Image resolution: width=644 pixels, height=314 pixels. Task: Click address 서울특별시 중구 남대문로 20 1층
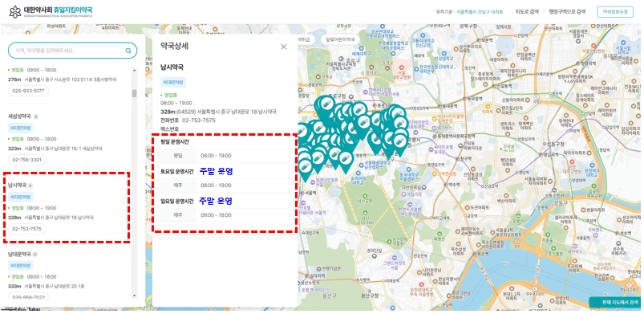[x=55, y=286]
